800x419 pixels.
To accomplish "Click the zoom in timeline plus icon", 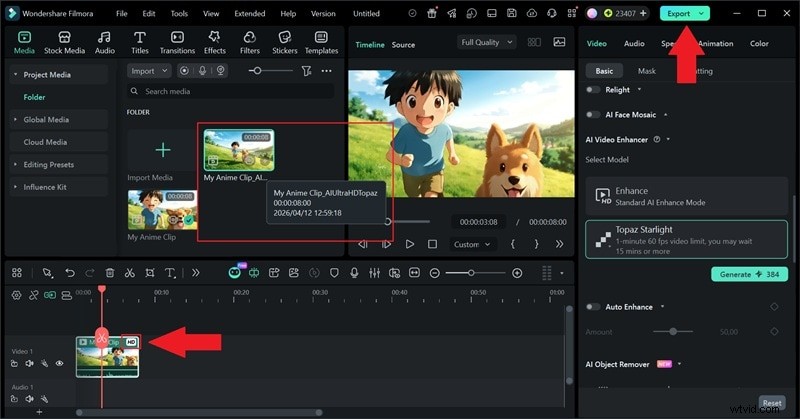I will [x=517, y=274].
